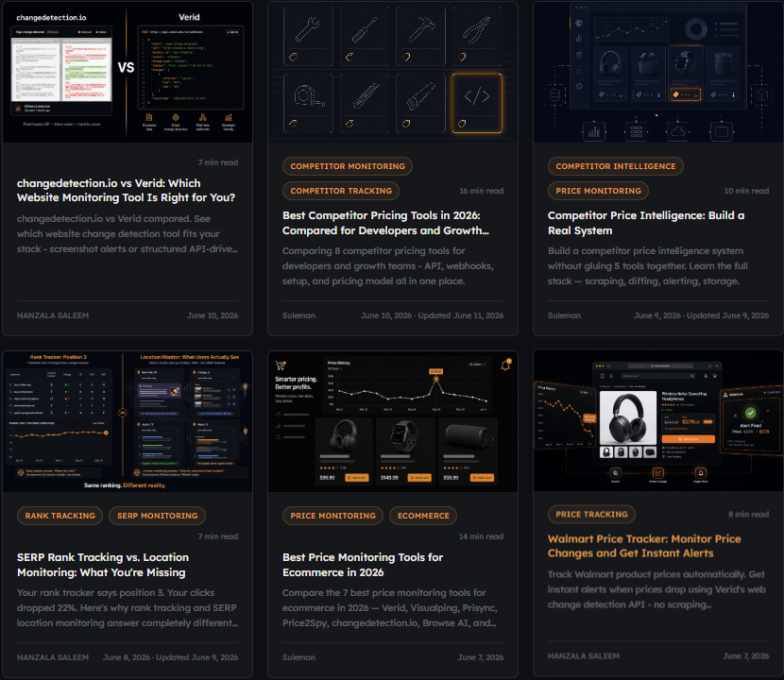
Task: Click author Suleman on Competitor Price Intelligence card
Action: click(x=564, y=315)
